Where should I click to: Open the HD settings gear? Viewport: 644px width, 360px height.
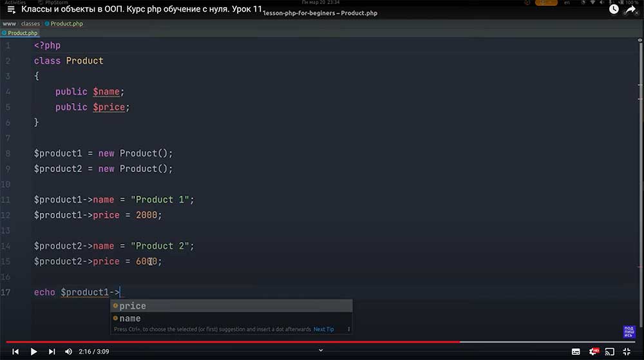coord(594,352)
